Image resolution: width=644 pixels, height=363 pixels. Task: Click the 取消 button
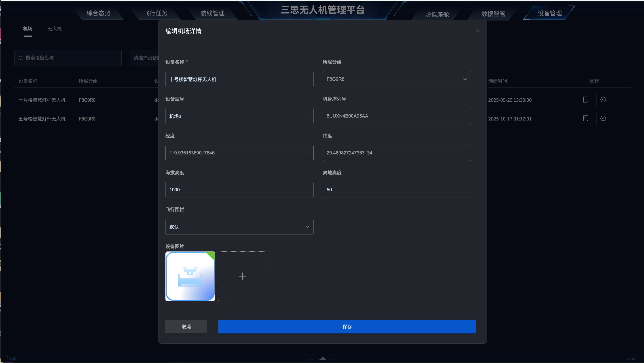tap(186, 327)
